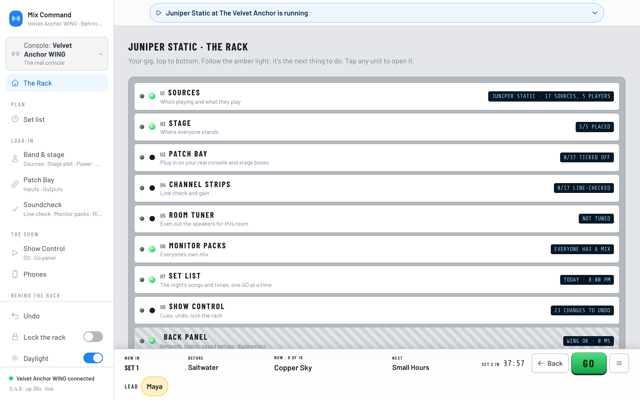Open the Back Panel rack unit
The image size is (640, 400).
pos(376,338)
